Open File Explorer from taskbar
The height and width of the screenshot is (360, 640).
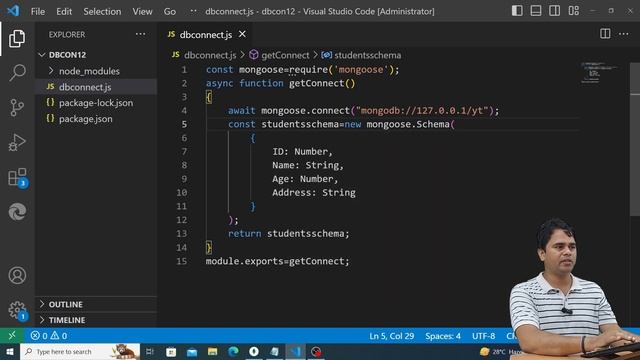[212, 351]
